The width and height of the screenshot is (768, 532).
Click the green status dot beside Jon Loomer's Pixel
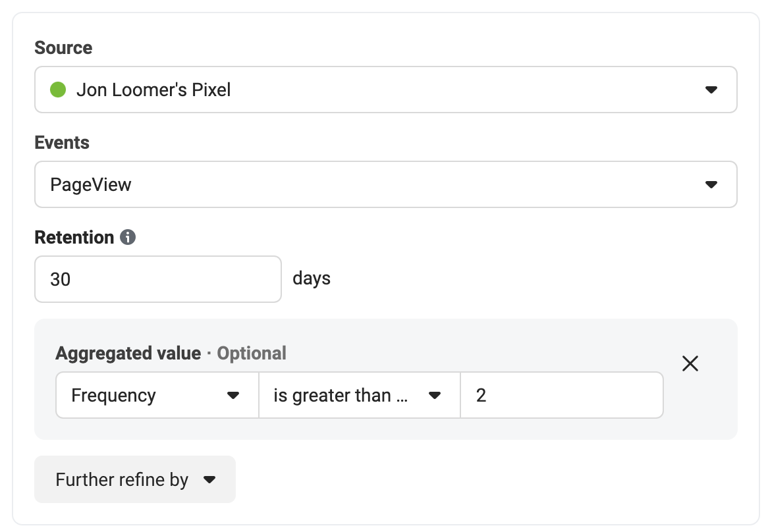point(58,90)
